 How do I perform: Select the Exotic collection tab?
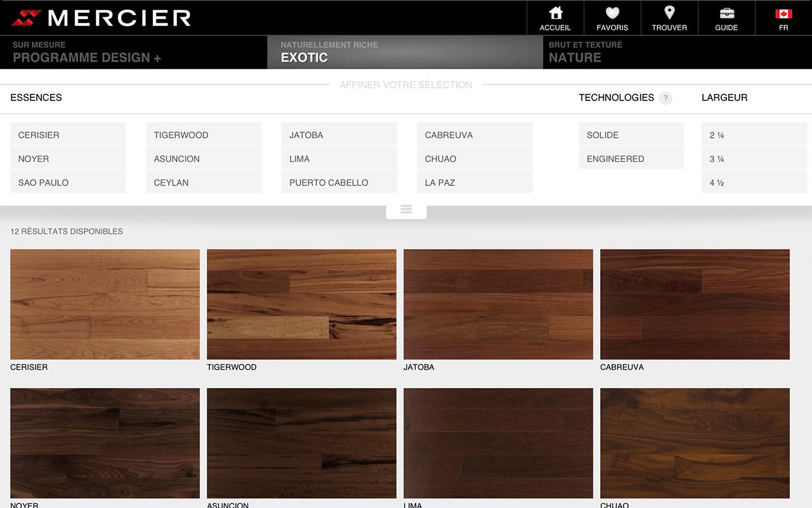(406, 52)
